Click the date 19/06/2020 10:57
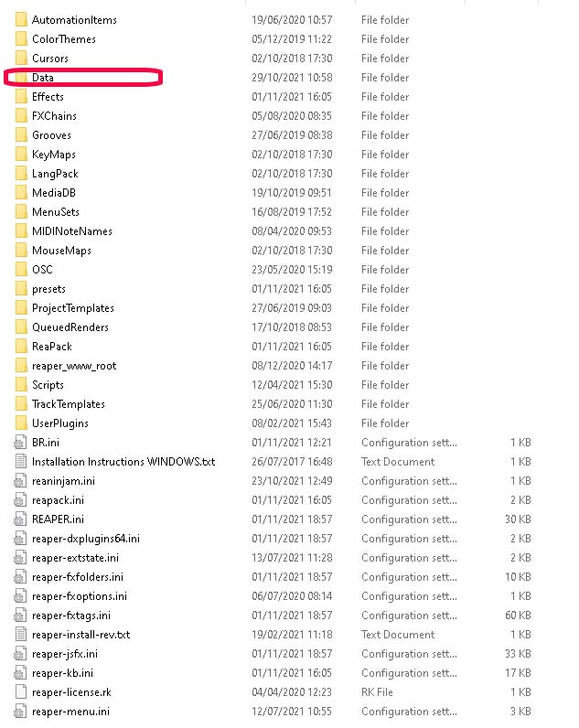 pos(292,20)
